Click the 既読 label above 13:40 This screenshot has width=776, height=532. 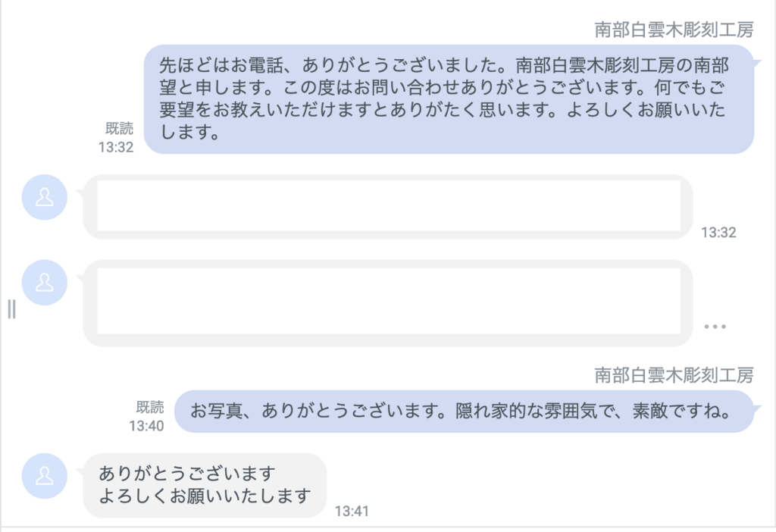149,408
